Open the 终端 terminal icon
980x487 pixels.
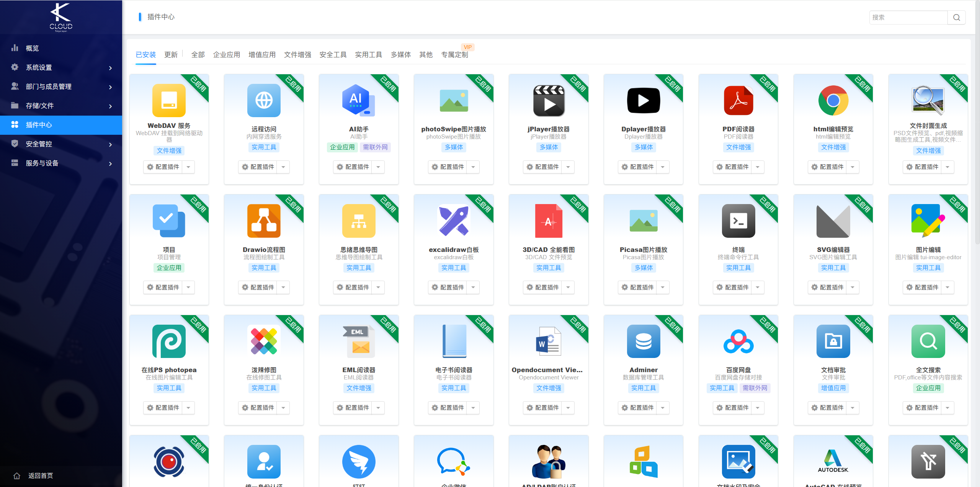coord(738,221)
